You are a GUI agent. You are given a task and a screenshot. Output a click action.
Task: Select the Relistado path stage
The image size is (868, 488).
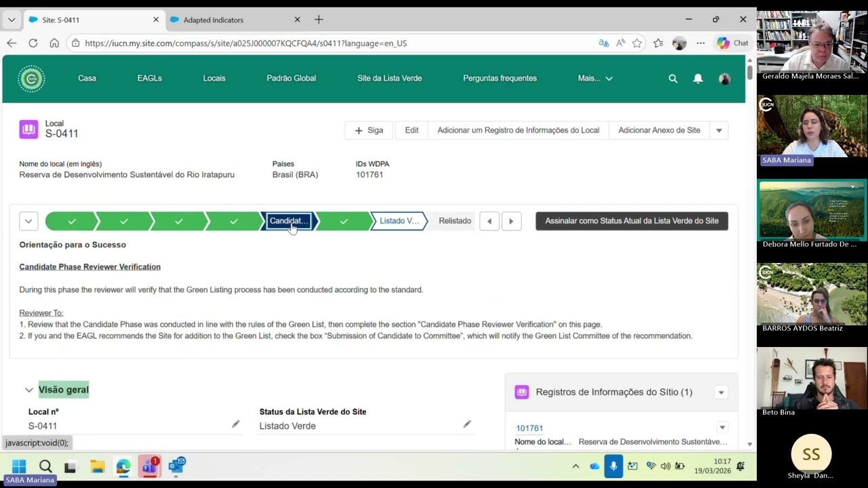click(x=454, y=221)
